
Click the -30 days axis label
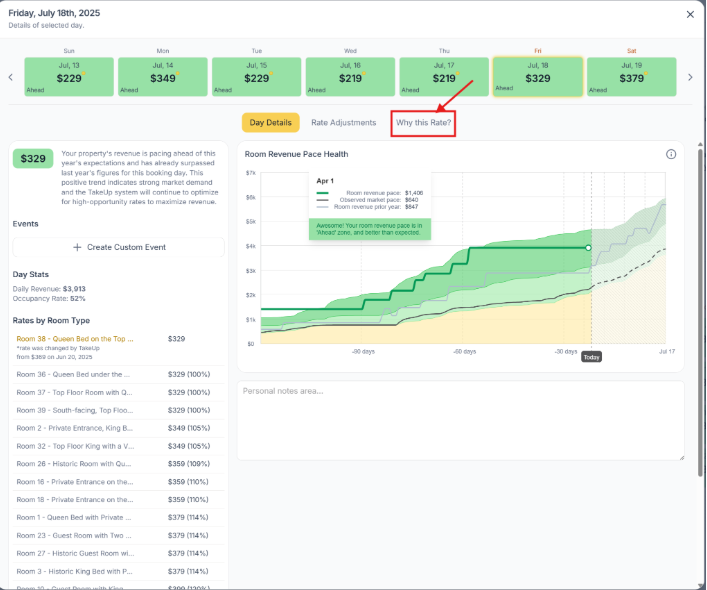(565, 352)
